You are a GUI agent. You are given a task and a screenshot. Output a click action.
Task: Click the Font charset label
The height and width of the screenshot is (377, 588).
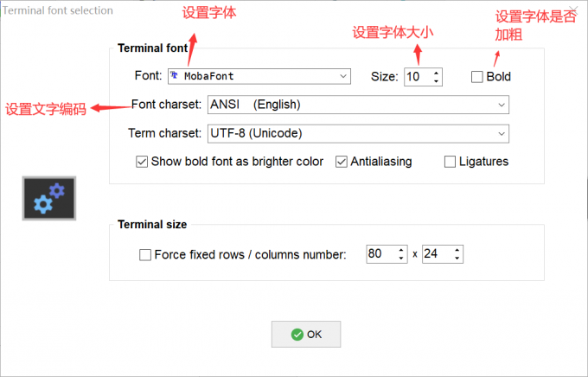tap(167, 105)
